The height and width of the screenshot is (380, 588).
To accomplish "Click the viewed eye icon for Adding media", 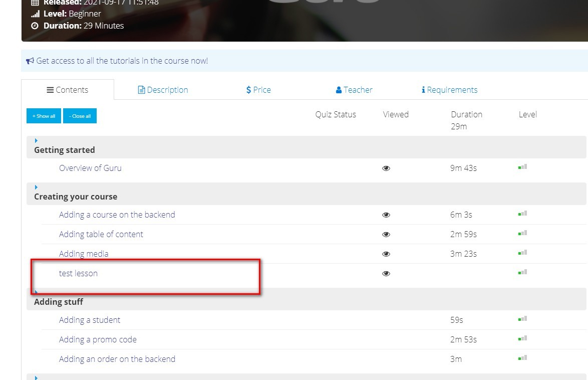I will click(386, 254).
